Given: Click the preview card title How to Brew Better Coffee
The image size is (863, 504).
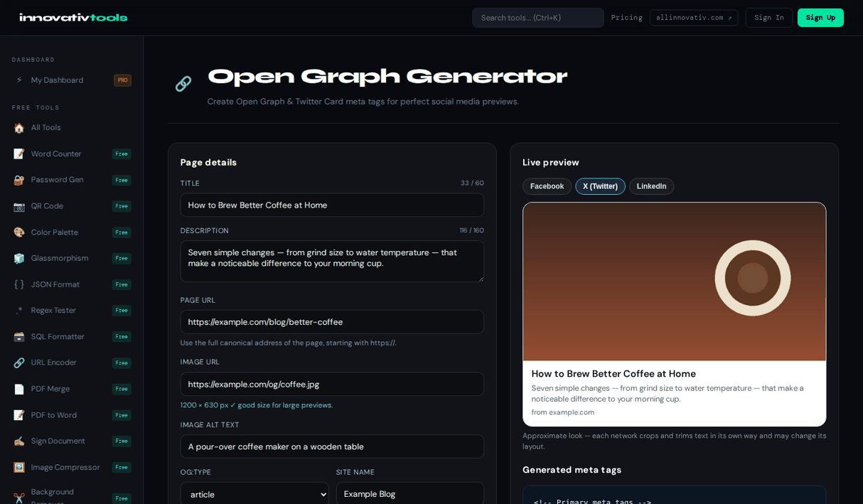Looking at the screenshot, I should (x=613, y=374).
